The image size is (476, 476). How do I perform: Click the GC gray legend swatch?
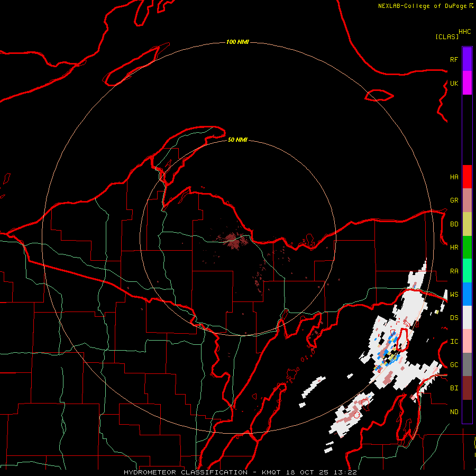467,364
